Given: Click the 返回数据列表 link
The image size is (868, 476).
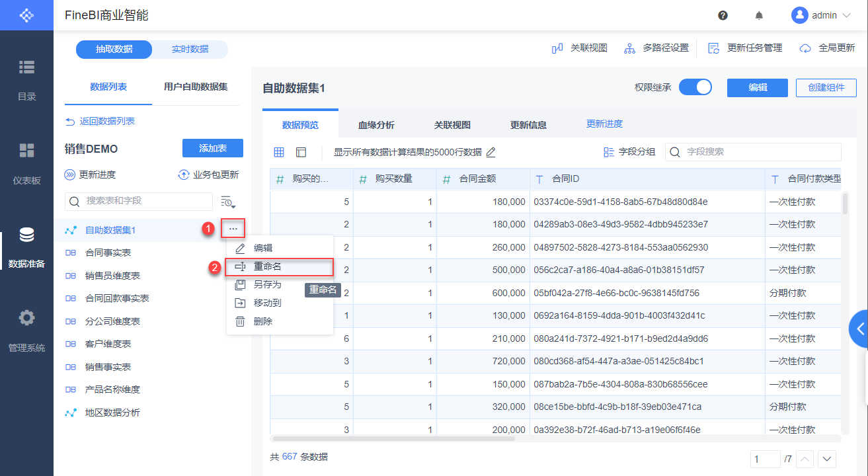Looking at the screenshot, I should (100, 122).
